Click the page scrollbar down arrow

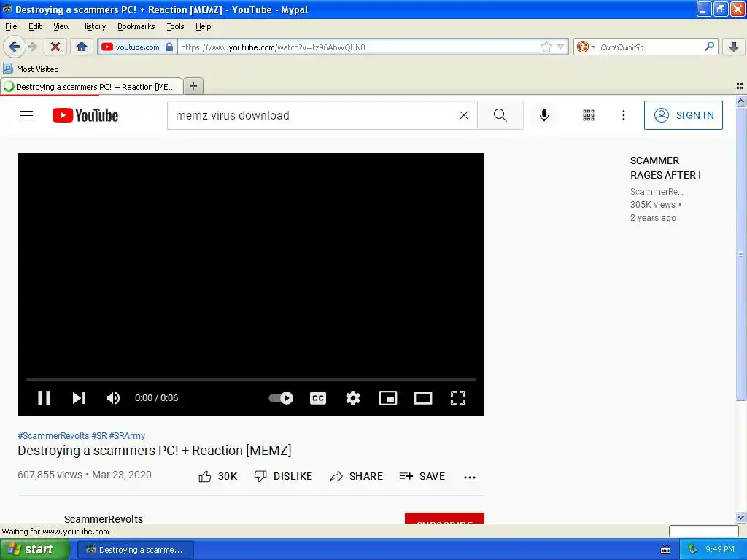point(740,517)
